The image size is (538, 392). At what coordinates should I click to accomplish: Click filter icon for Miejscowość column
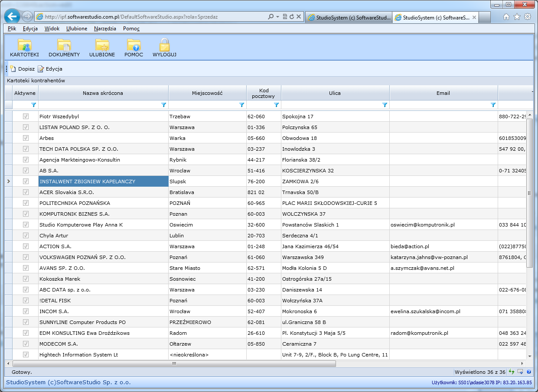pyautogui.click(x=241, y=105)
